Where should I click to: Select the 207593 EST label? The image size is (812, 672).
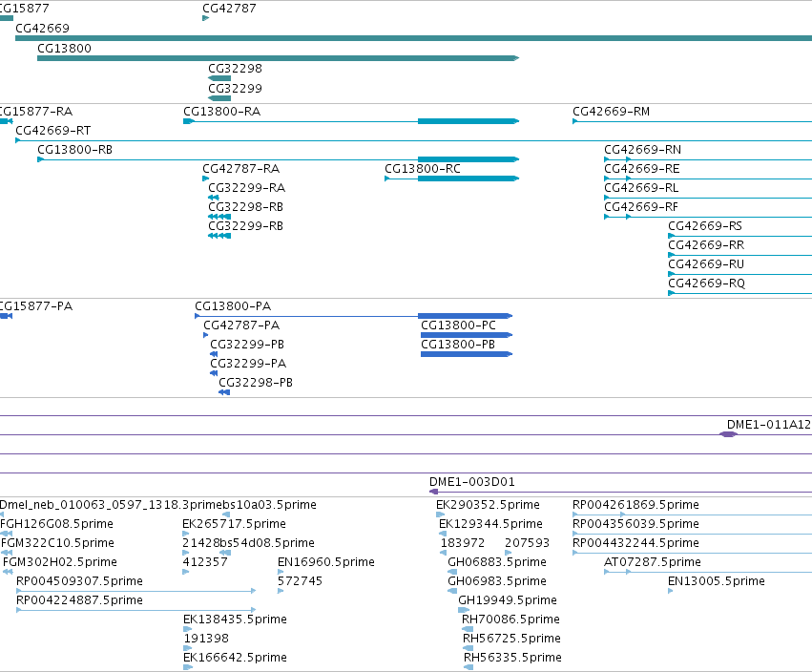(527, 543)
